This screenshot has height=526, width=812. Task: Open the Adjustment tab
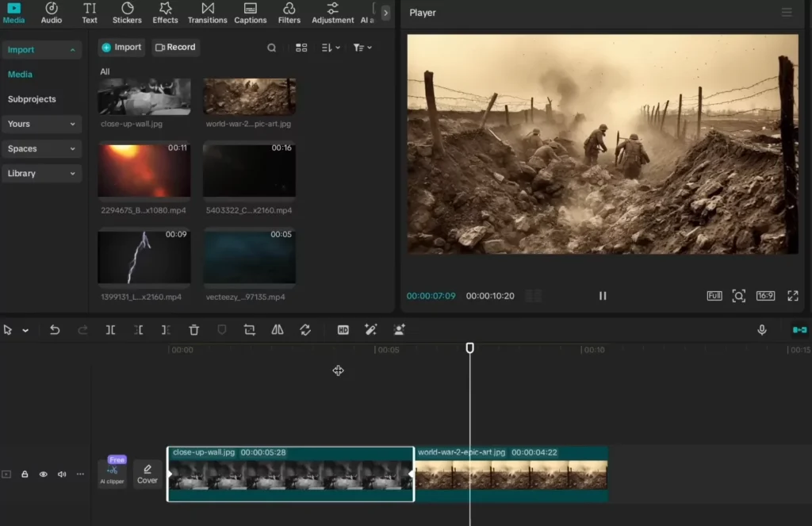[x=332, y=13]
